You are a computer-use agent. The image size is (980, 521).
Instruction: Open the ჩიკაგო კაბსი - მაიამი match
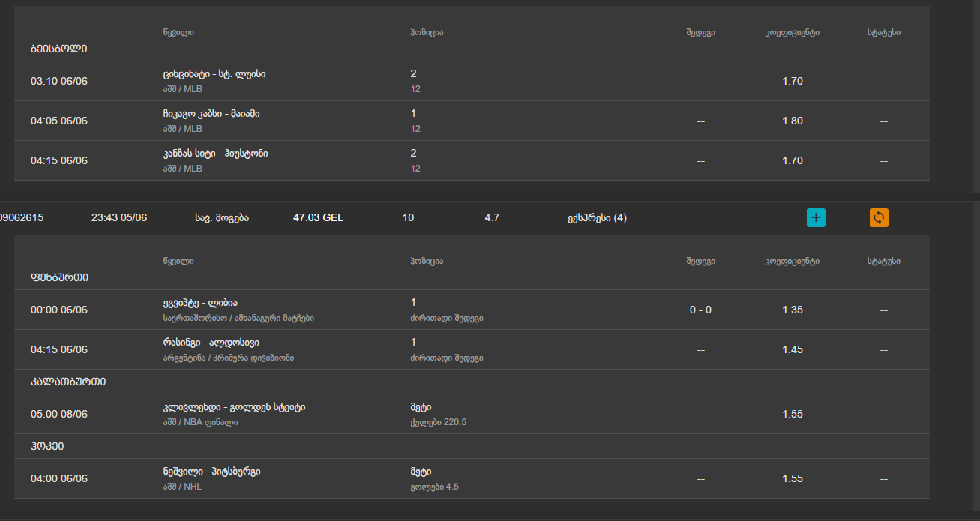click(211, 114)
